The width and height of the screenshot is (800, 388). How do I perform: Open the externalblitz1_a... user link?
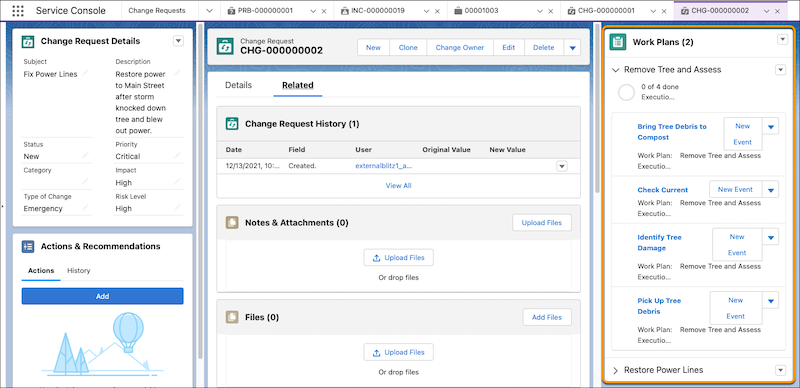pos(384,165)
